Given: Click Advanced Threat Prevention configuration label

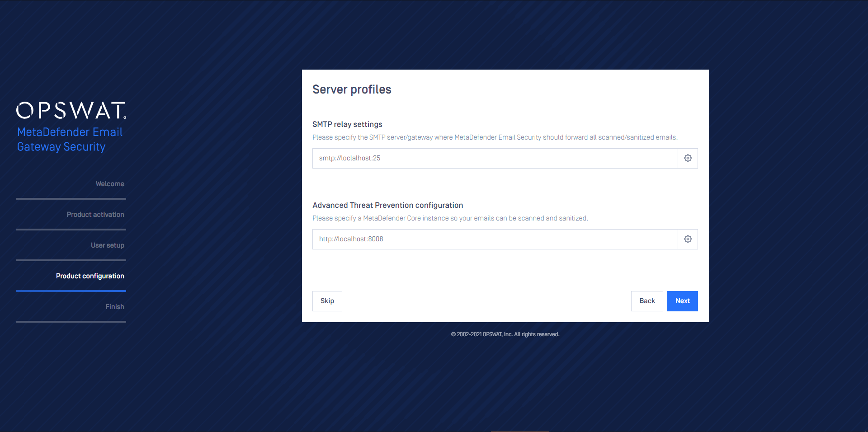Looking at the screenshot, I should click(388, 205).
